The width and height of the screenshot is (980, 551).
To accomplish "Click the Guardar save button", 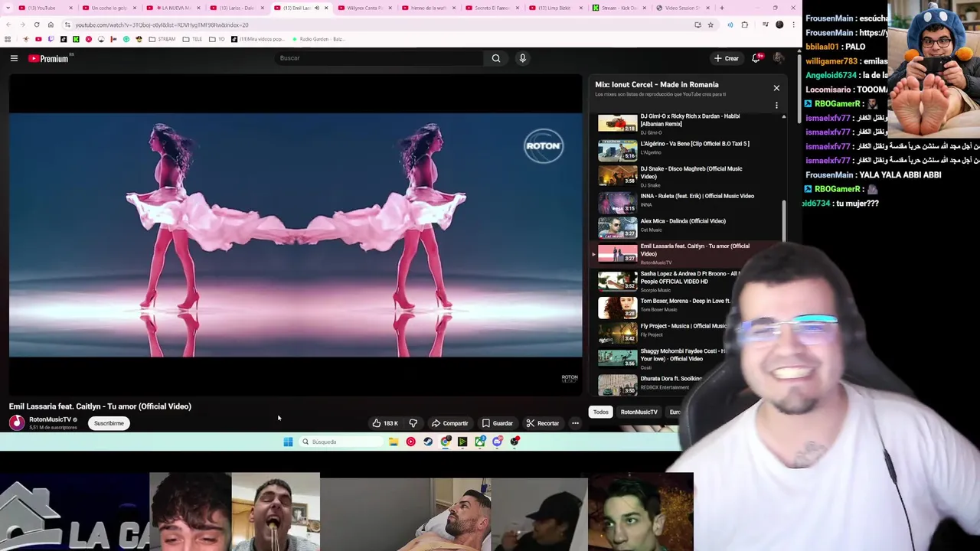I will pos(498,423).
